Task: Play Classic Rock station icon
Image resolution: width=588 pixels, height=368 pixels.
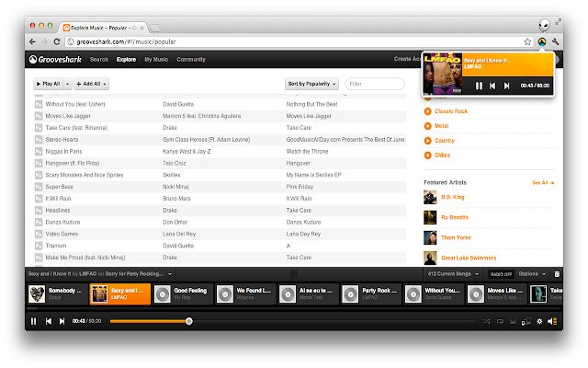Action: tap(427, 111)
